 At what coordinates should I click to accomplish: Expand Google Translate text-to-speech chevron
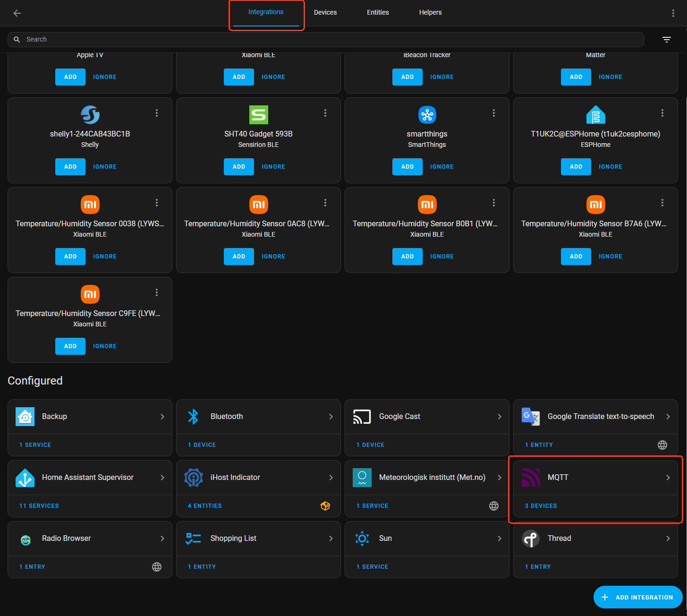pos(668,417)
